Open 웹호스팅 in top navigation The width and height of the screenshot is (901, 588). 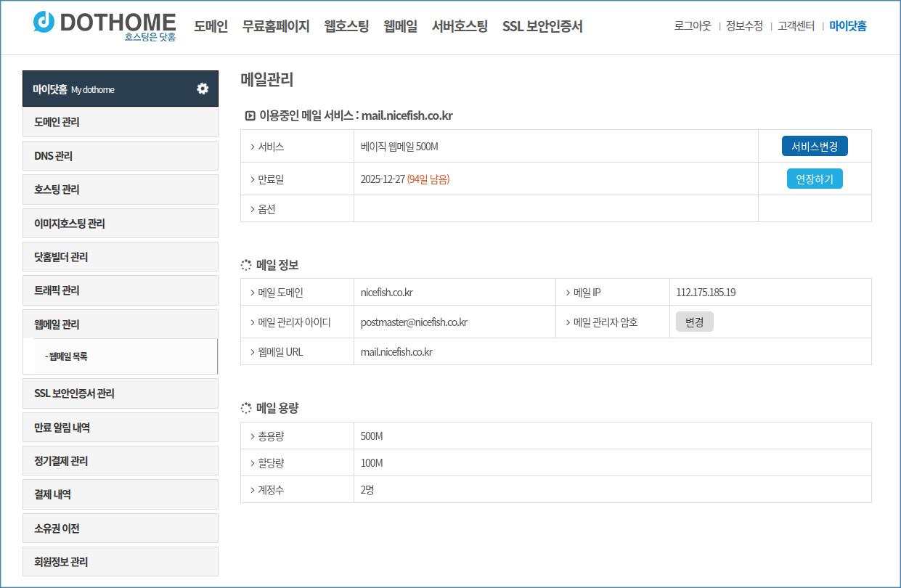pos(346,26)
